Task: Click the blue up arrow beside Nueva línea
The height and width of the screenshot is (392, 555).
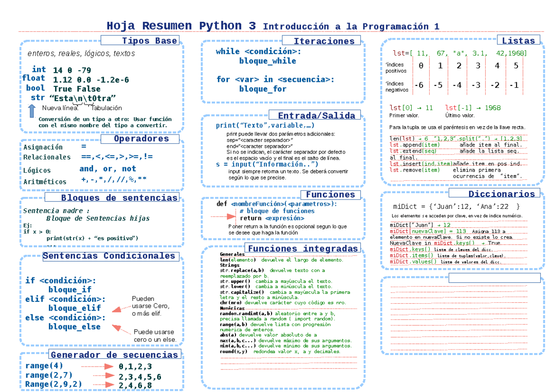Action: click(32, 110)
